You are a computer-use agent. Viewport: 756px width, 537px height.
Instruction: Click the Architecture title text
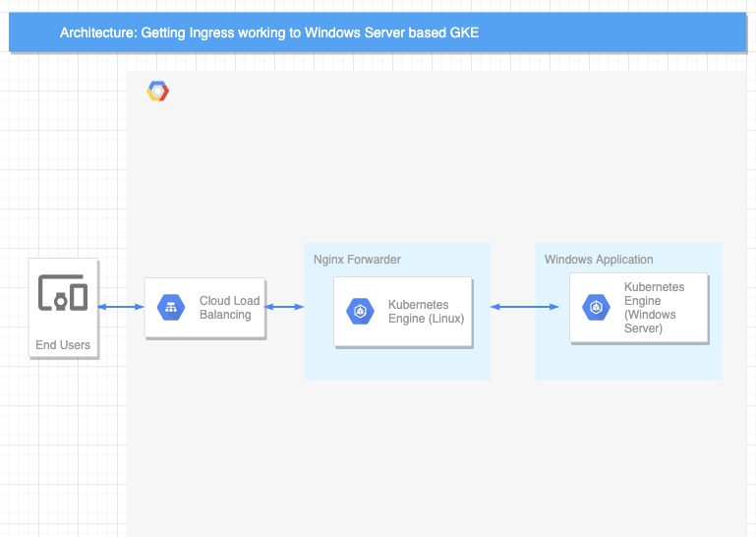click(269, 32)
